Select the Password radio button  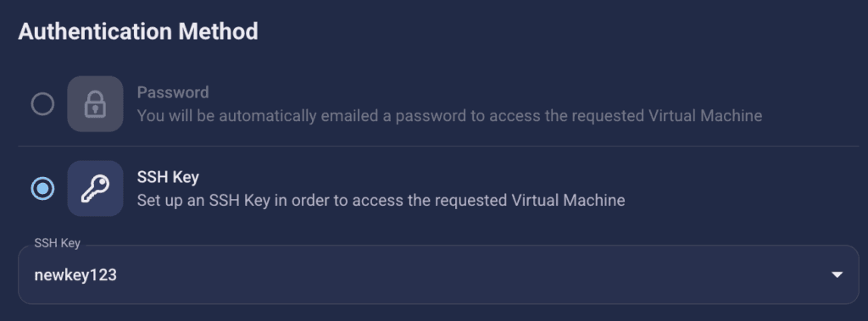click(x=42, y=104)
